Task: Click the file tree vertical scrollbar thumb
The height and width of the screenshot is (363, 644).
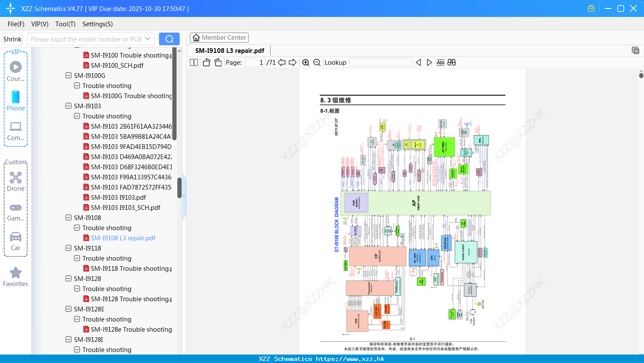Action: (x=179, y=188)
